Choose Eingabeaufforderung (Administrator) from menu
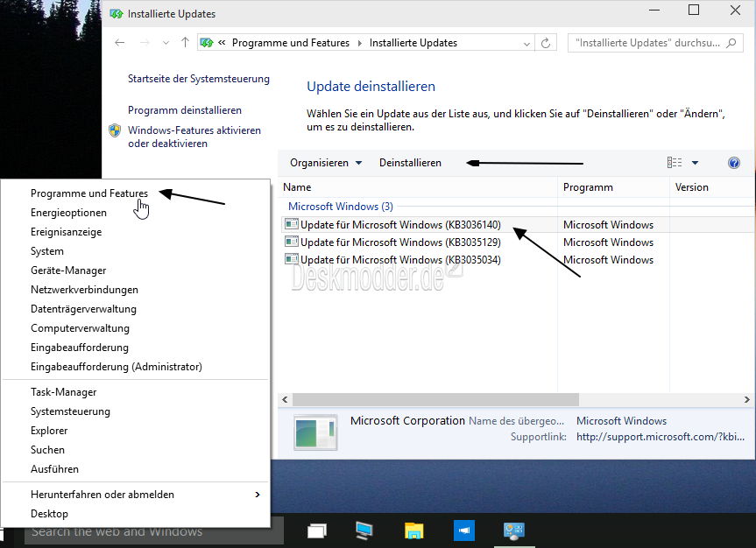The height and width of the screenshot is (548, 756). 117,367
